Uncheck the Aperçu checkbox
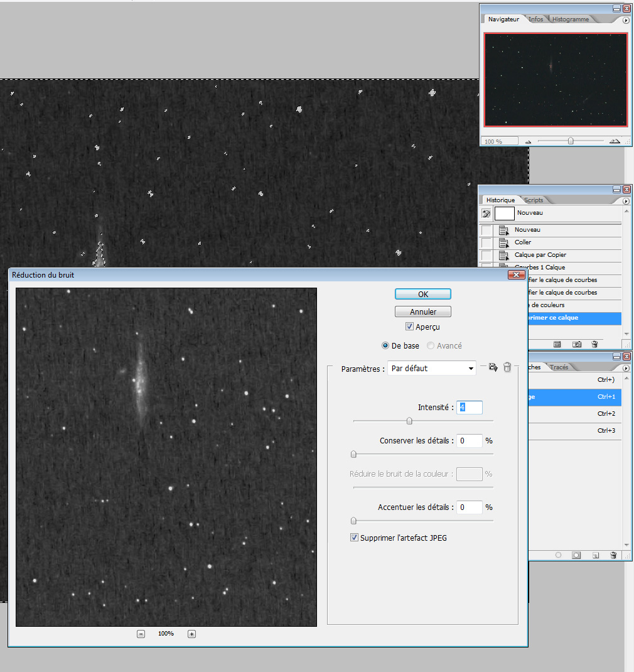This screenshot has height=672, width=634. point(409,327)
